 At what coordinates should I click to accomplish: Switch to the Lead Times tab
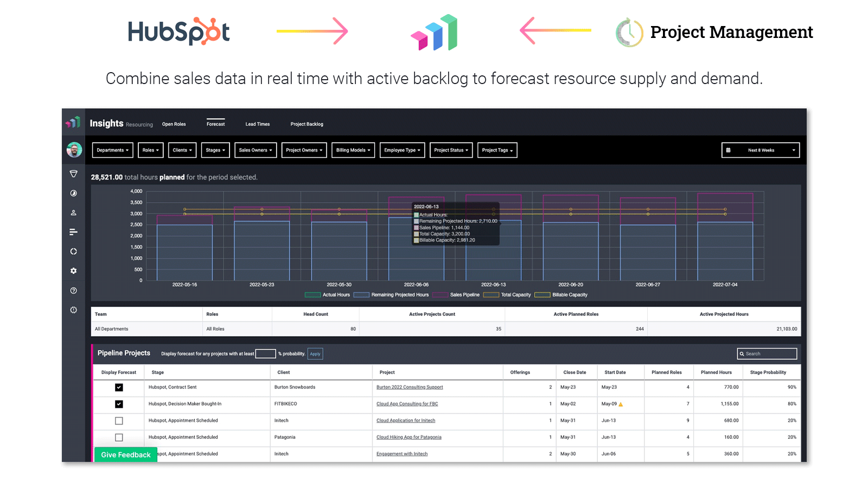click(257, 124)
